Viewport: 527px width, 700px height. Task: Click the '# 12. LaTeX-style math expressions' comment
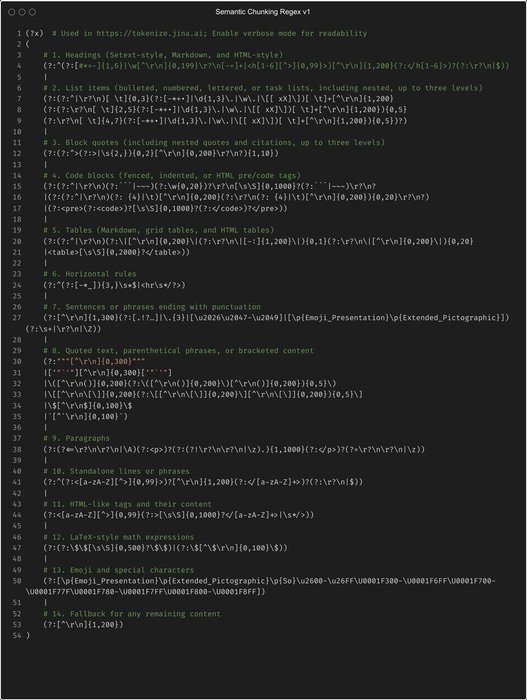pos(119,537)
